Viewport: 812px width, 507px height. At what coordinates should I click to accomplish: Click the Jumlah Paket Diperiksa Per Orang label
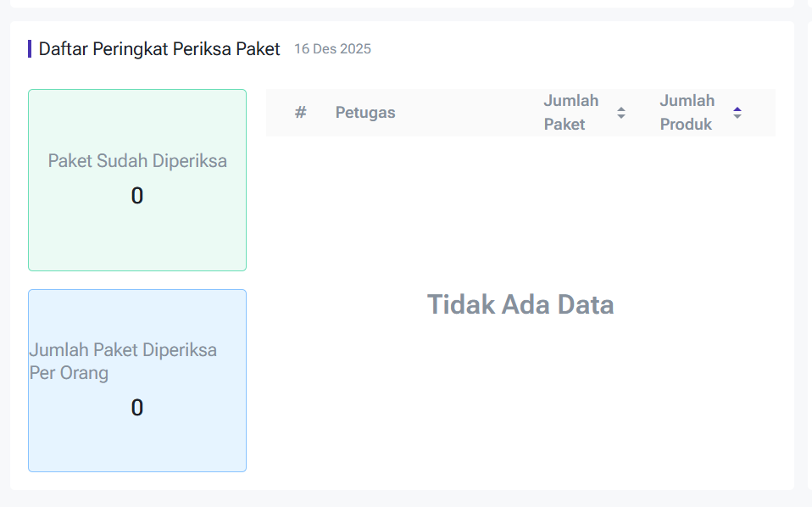123,361
